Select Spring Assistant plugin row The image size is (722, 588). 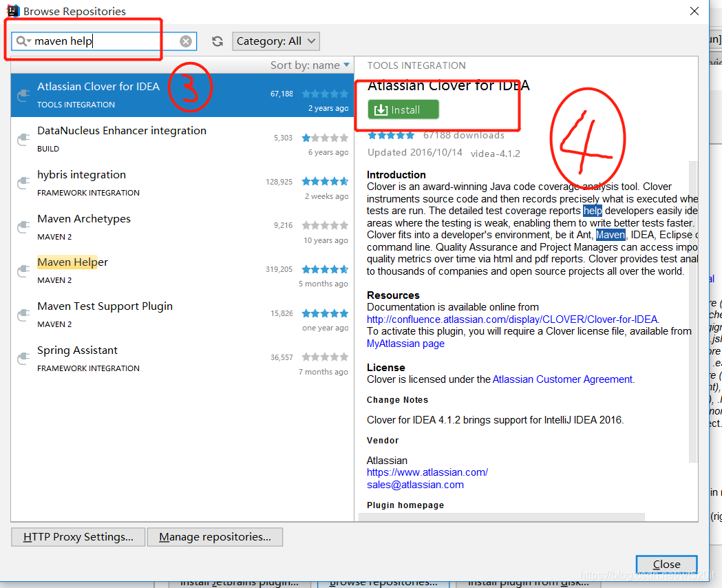(x=182, y=359)
